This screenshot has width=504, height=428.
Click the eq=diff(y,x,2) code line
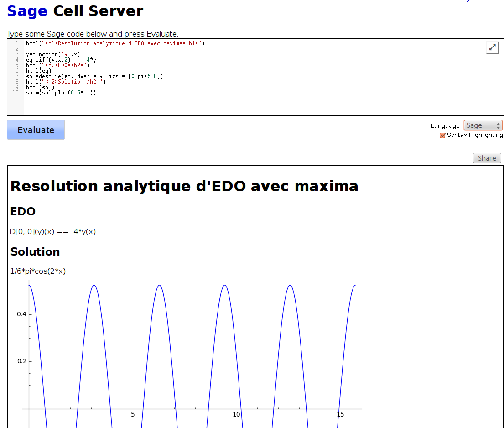click(61, 60)
